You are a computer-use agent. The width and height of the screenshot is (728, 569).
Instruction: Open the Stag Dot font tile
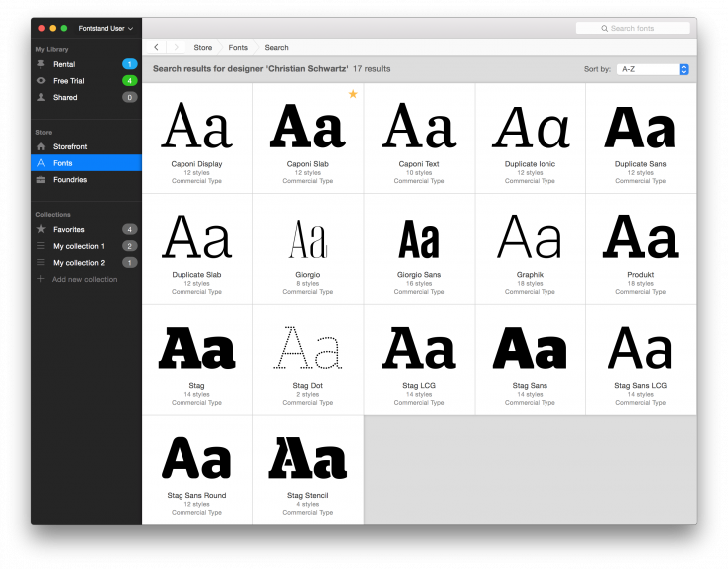point(308,352)
